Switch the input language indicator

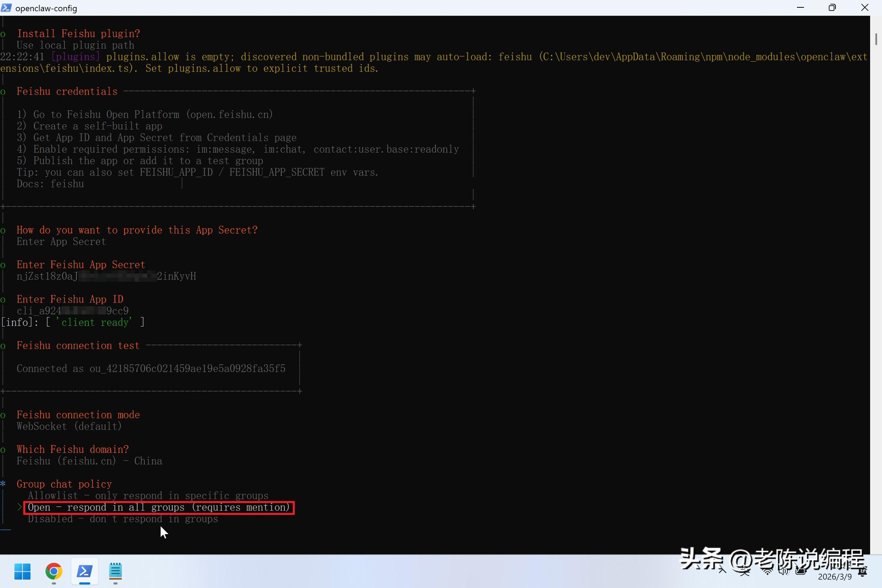(x=745, y=571)
